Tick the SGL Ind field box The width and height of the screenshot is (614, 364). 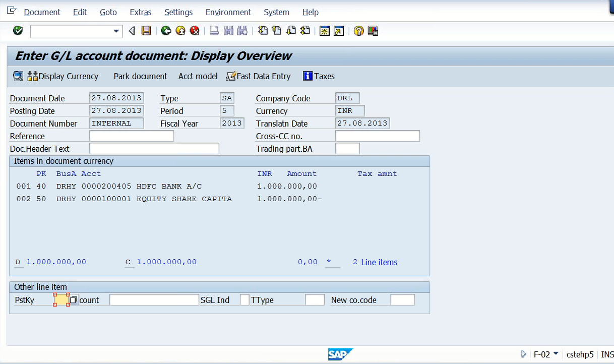click(x=244, y=300)
